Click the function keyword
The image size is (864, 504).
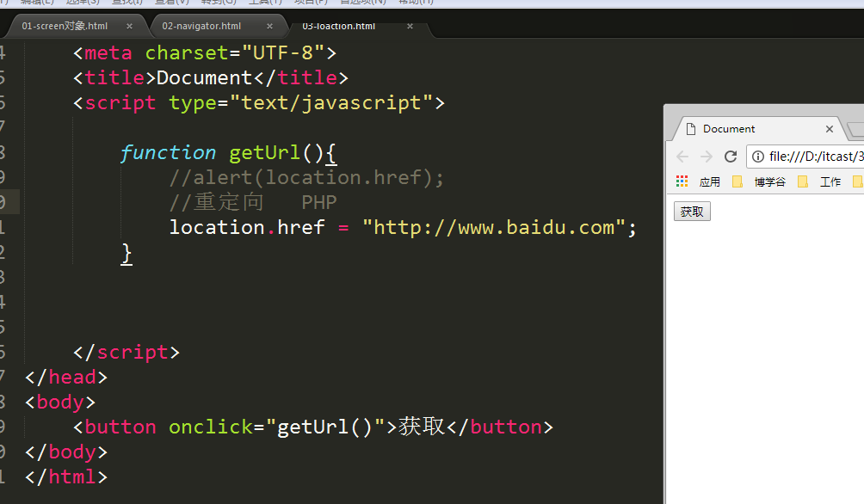pos(168,152)
